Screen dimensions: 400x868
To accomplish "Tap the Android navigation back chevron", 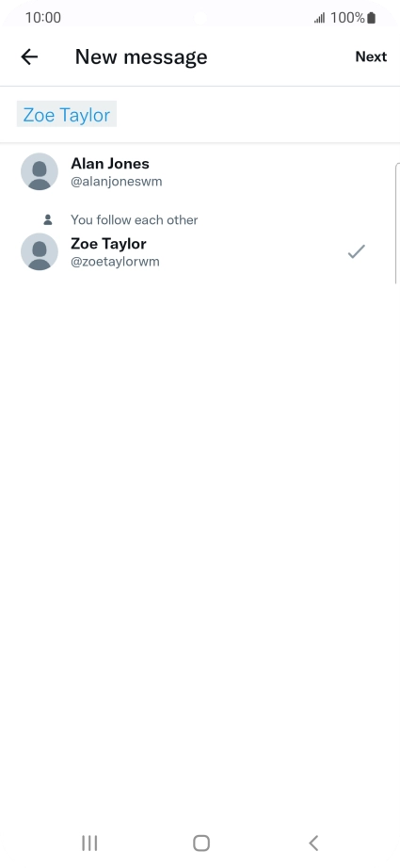I will point(313,844).
